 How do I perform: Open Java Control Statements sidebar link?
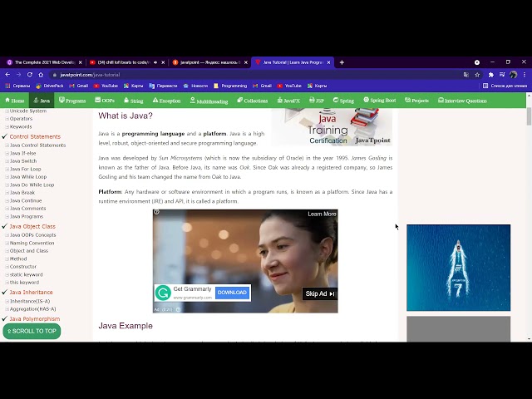pyautogui.click(x=37, y=145)
